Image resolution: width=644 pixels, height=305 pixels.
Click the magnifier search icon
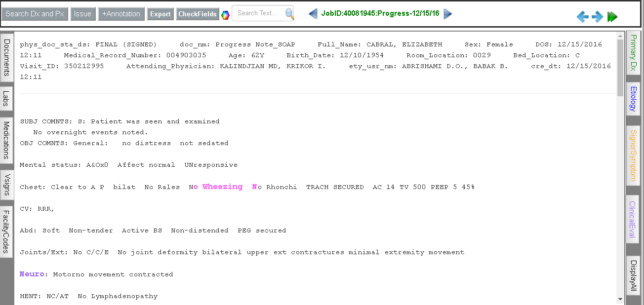[289, 14]
